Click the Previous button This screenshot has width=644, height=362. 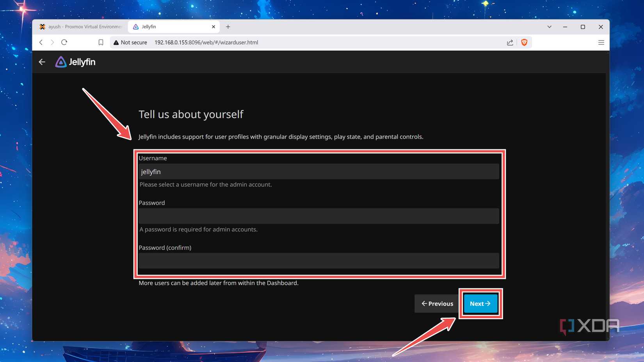tap(438, 303)
